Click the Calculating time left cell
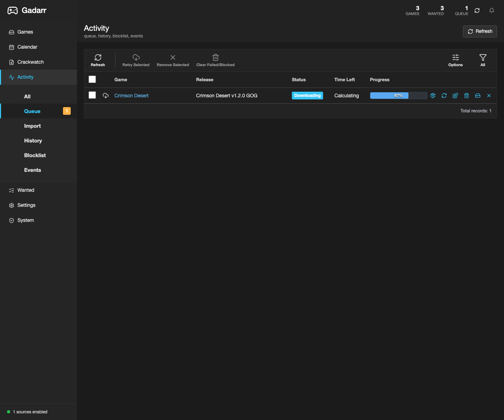Viewport: 504px width, 420px height. tap(346, 96)
